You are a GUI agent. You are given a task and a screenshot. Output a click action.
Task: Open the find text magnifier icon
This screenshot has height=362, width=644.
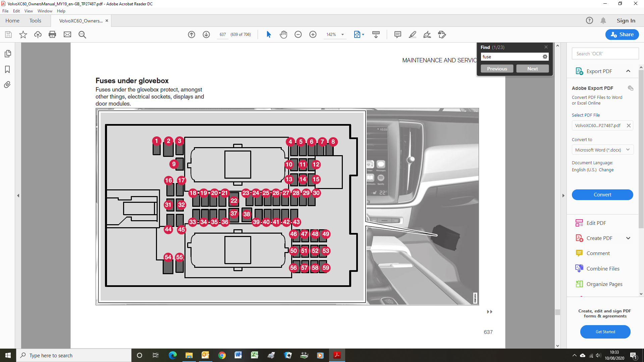pyautogui.click(x=82, y=35)
